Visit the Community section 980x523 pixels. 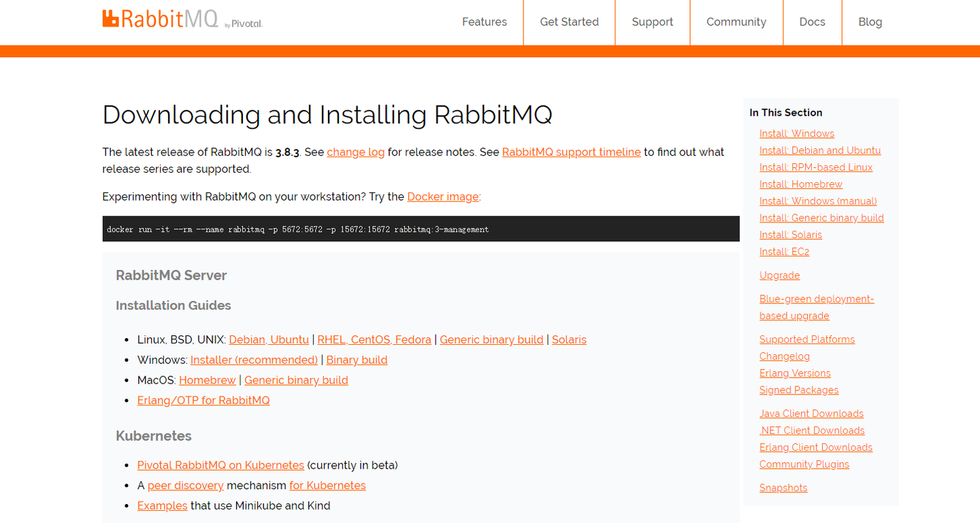coord(736,22)
